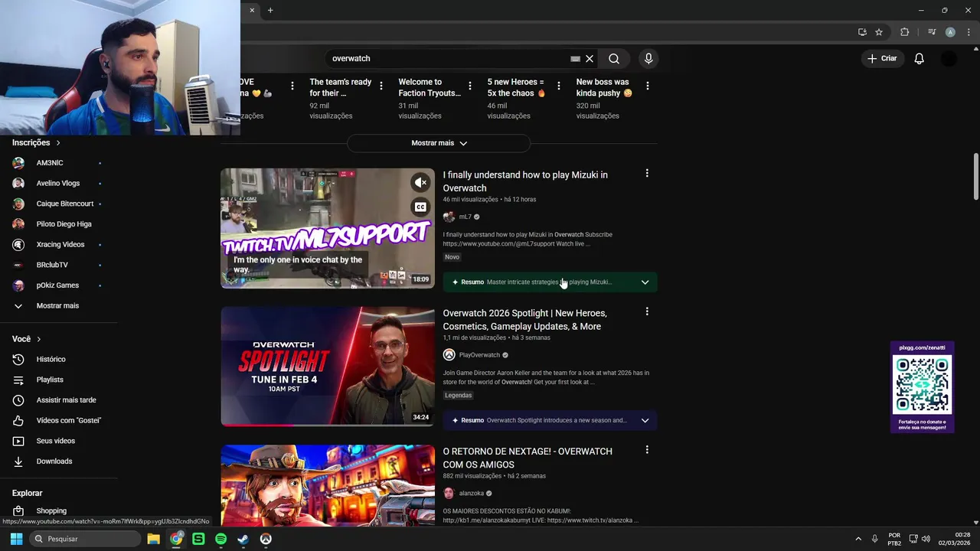This screenshot has width=980, height=551.
Task: Open options for the "5 new Heroes" short
Action: pos(559,86)
